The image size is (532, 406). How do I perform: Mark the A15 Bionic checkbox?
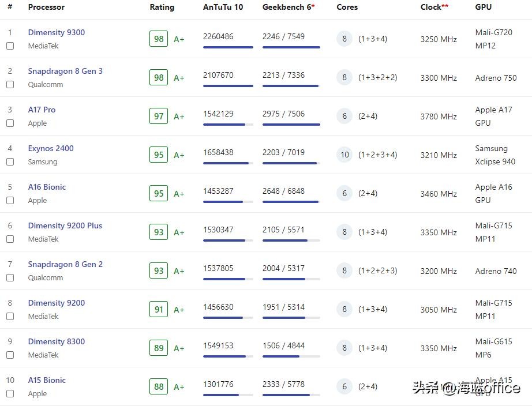10,394
